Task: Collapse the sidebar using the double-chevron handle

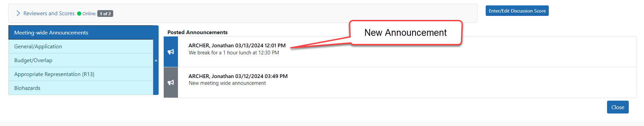Action: click(156, 60)
